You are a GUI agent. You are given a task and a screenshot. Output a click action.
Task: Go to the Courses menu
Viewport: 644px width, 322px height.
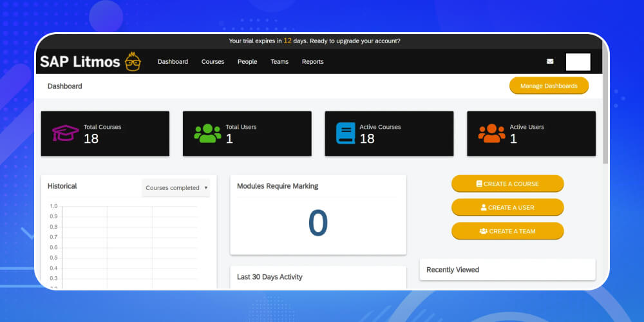point(213,62)
